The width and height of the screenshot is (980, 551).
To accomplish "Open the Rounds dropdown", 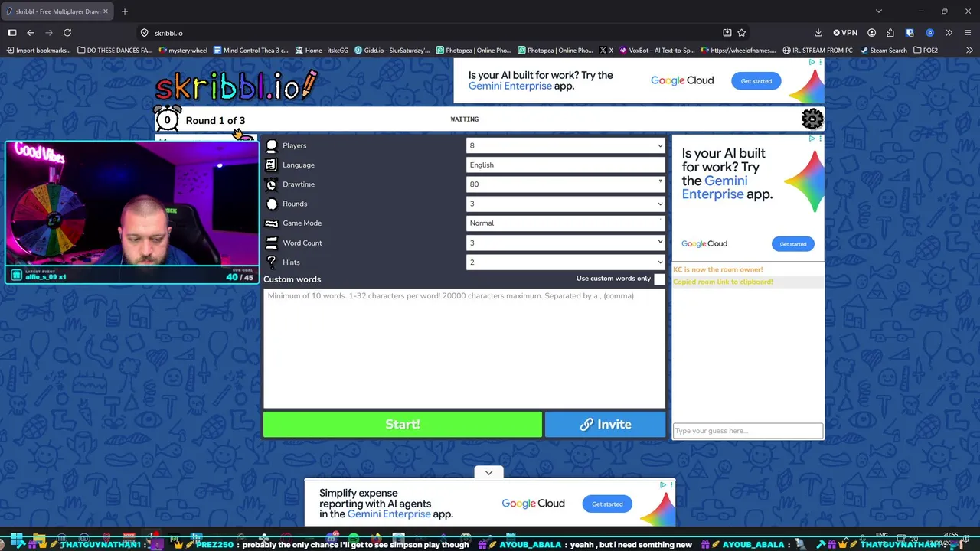I will coord(566,204).
